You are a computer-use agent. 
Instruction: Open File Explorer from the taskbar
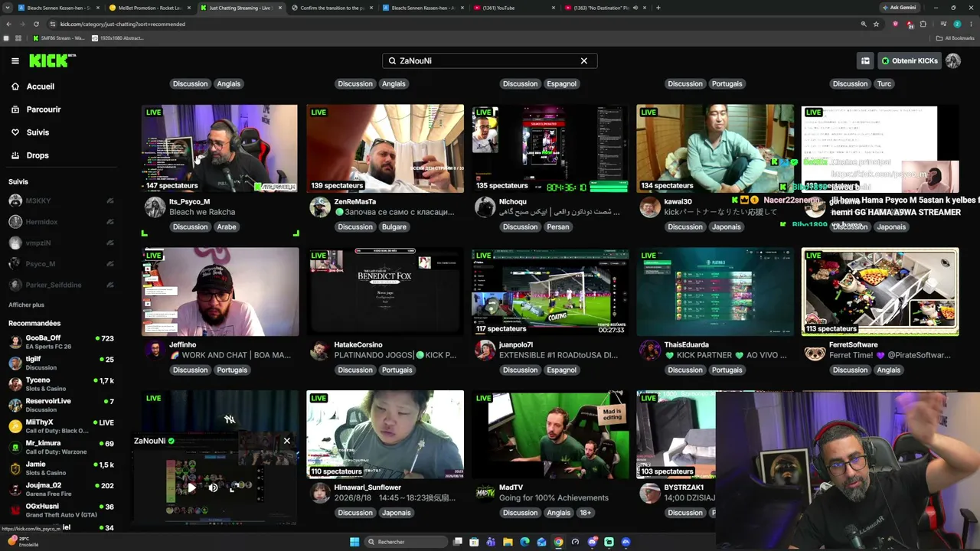508,542
